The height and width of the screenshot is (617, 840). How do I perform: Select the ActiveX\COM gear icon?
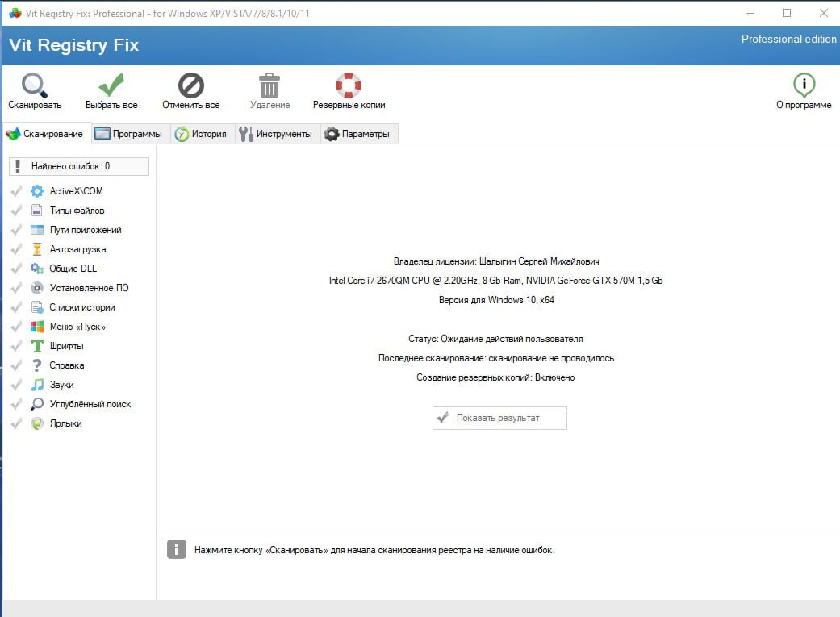[36, 191]
